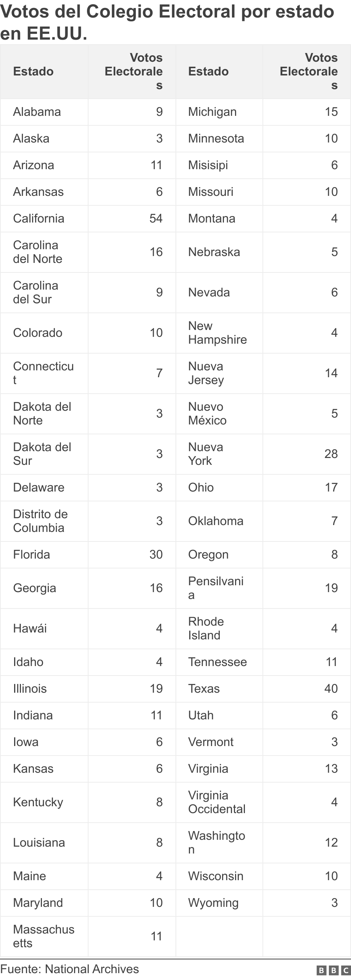Click the Virginia Occidental cell
The width and height of the screenshot is (351, 980).
(x=217, y=802)
